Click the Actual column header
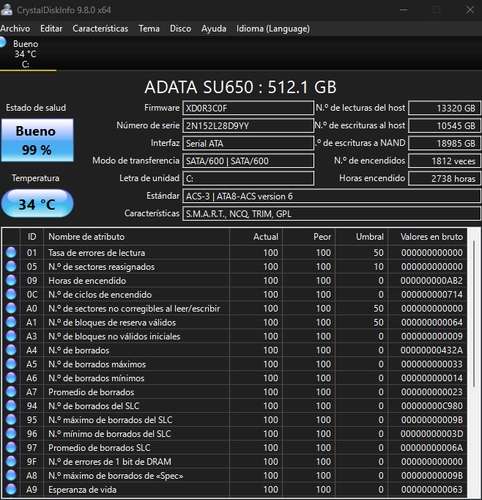482x500 pixels. click(x=256, y=237)
